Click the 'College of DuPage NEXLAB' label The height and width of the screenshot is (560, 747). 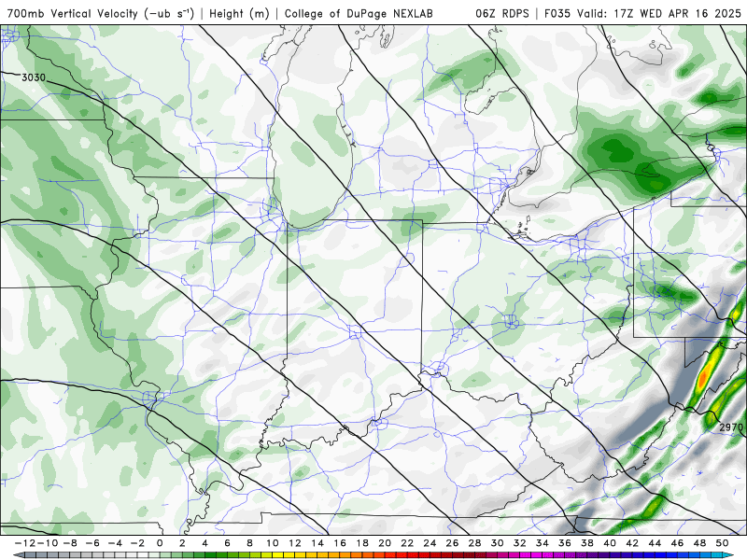pos(359,13)
